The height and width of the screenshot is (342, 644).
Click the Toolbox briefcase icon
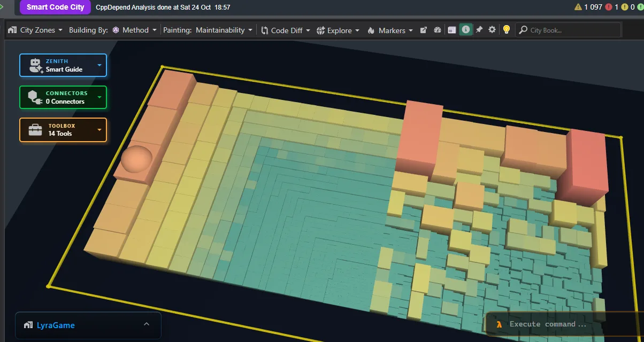(x=35, y=130)
